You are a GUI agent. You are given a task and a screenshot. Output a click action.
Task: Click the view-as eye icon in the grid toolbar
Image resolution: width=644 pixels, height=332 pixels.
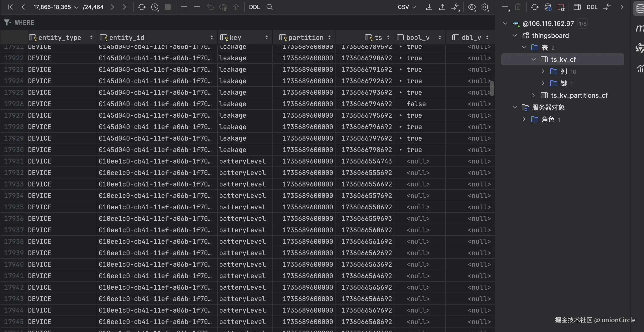point(472,7)
